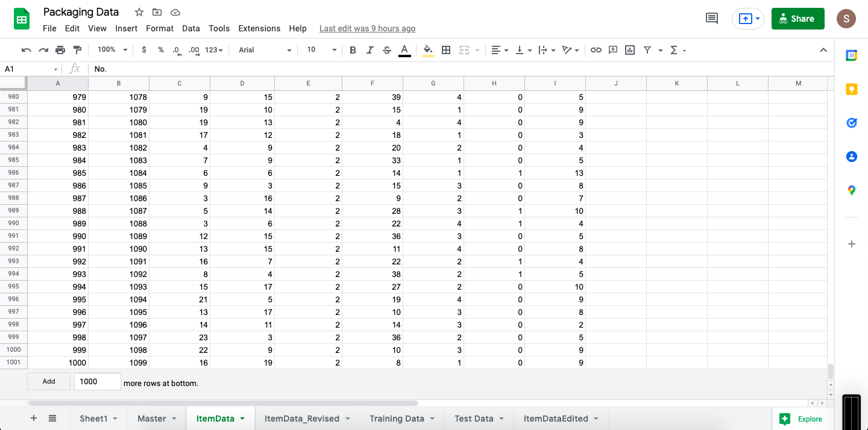Click the Add rows button

click(49, 381)
